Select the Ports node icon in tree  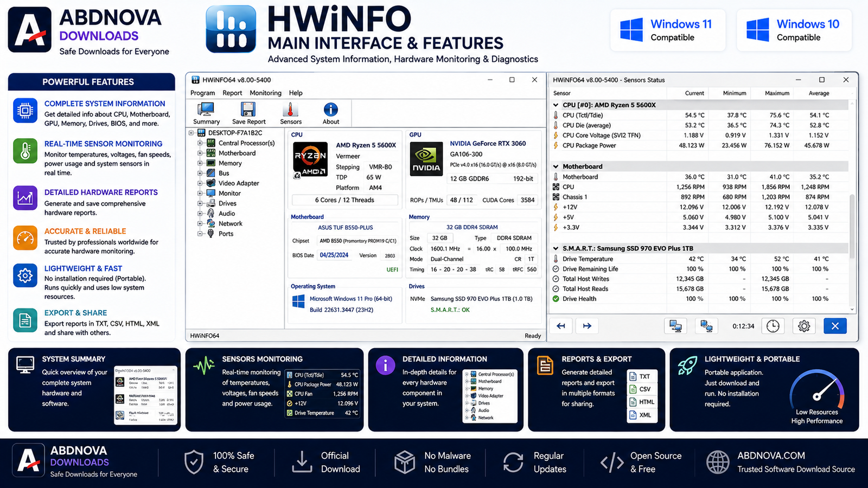point(211,234)
